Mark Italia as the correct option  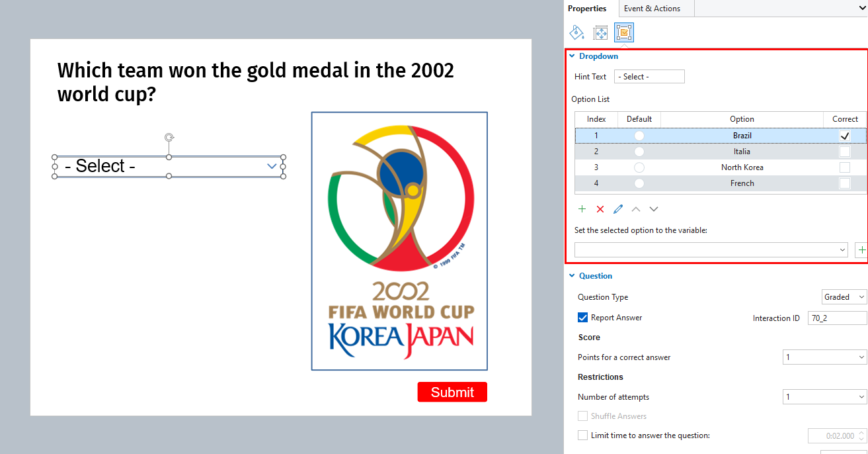coord(844,152)
